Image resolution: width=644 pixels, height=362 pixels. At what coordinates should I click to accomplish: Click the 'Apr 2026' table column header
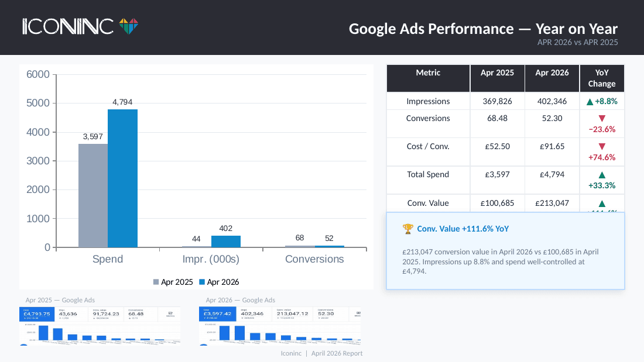pos(552,73)
